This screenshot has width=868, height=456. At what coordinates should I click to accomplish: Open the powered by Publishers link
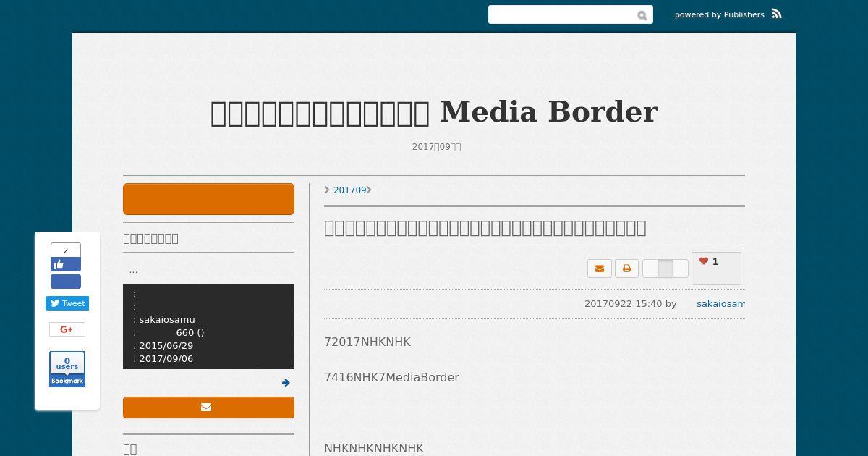(720, 14)
